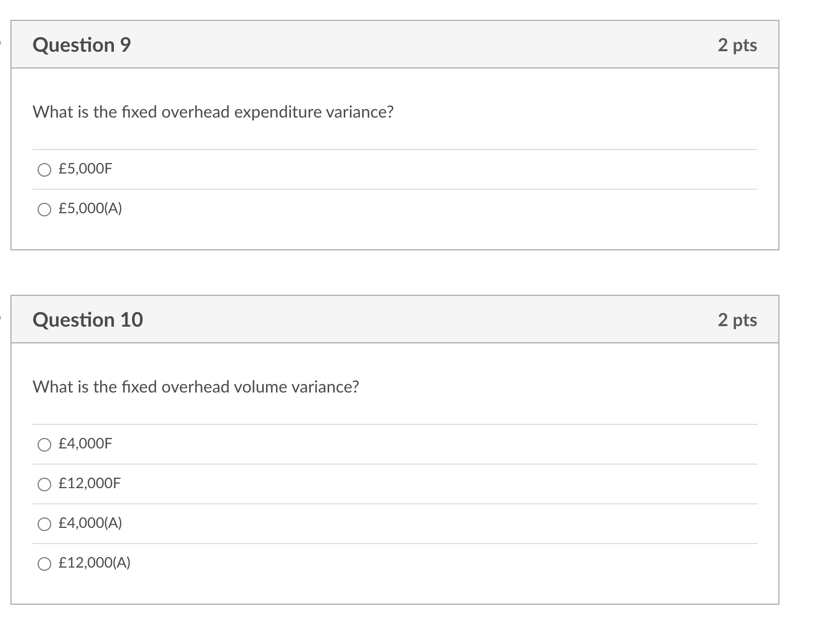The width and height of the screenshot is (840, 623).
Task: Select the £12,000(A) radio button
Action: [45, 563]
